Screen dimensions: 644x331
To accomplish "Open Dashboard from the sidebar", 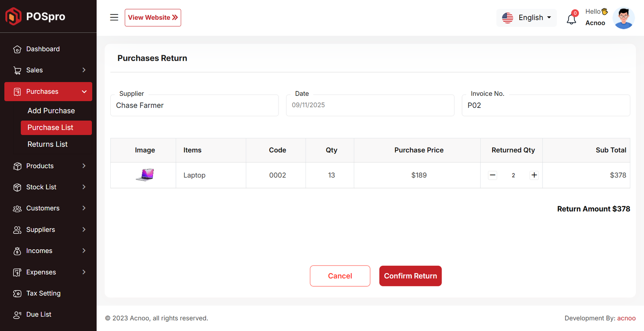I will 43,49.
